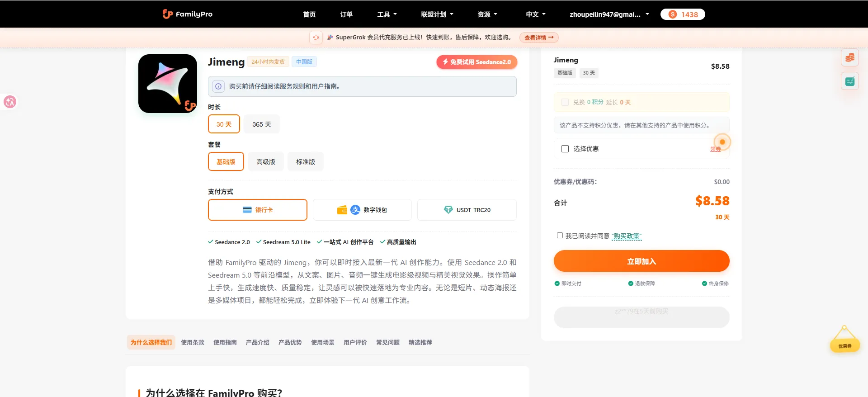Go to 订单 in the navbar
This screenshot has height=397, width=868.
pos(346,14)
